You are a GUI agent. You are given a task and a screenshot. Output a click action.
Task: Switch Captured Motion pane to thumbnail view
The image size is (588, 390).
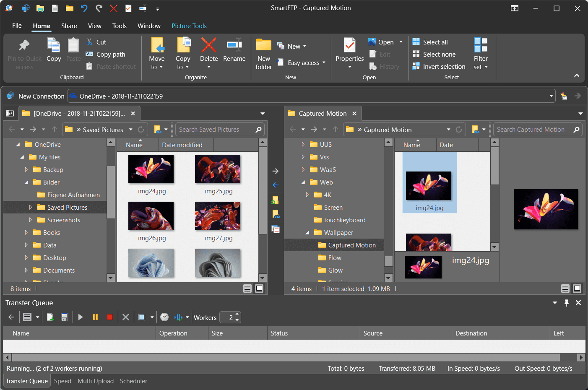(577, 289)
